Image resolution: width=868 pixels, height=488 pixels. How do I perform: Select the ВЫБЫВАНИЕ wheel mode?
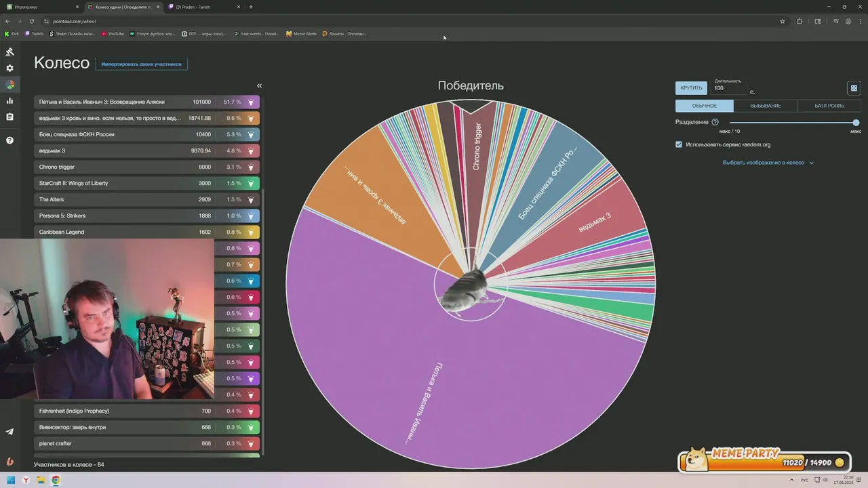766,106
